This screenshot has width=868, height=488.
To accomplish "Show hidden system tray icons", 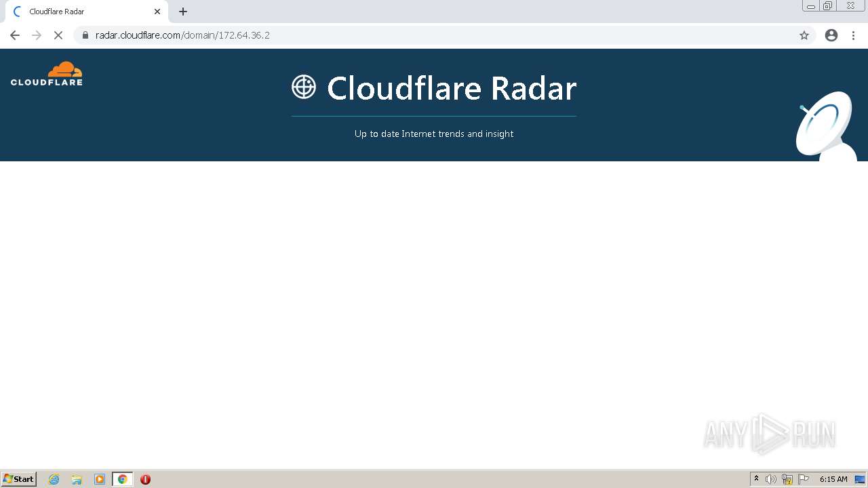I will tap(757, 479).
